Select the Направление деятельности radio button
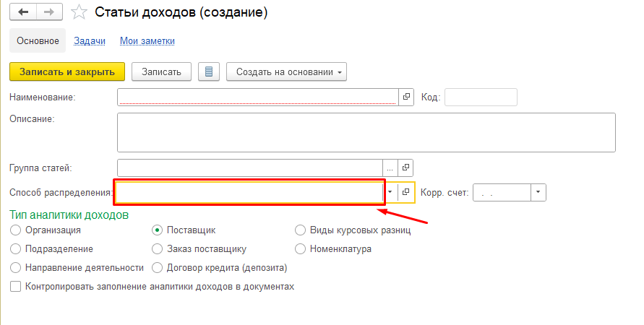 coord(15,268)
